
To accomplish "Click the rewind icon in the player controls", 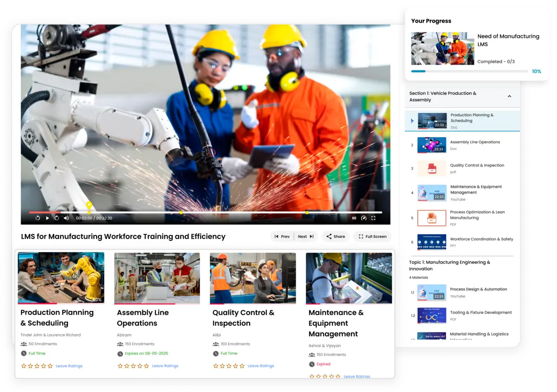I will 37,218.
